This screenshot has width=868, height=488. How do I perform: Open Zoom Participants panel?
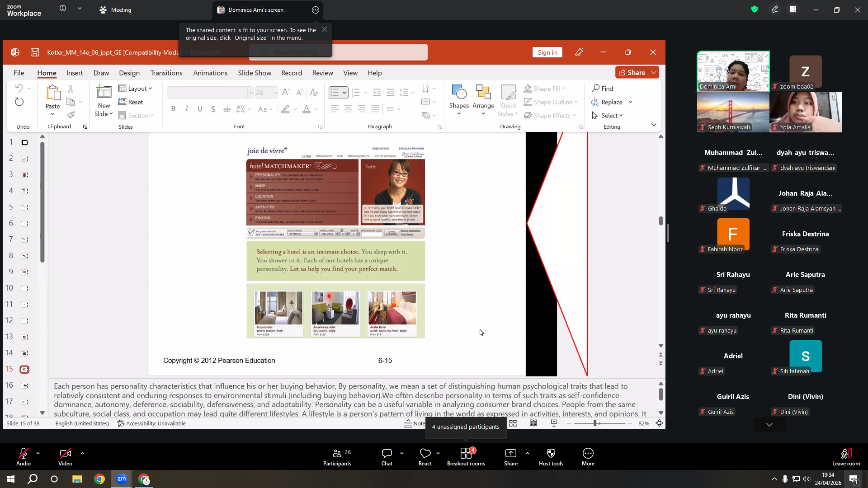tap(337, 457)
